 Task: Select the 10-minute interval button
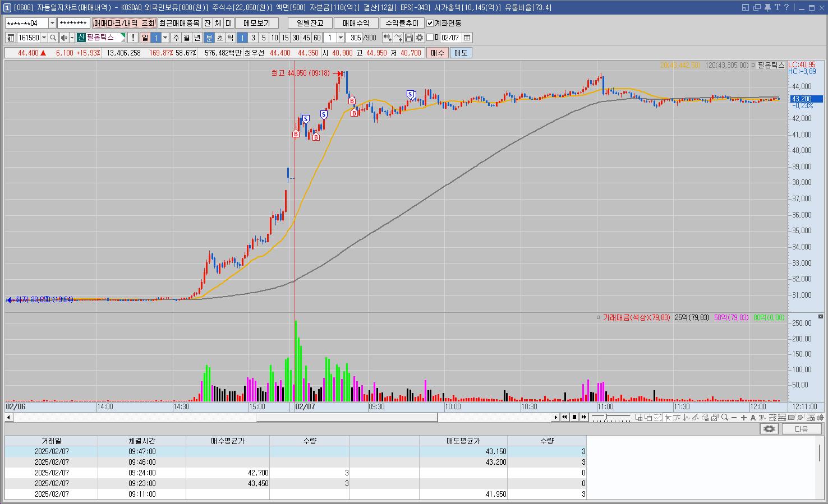click(274, 38)
